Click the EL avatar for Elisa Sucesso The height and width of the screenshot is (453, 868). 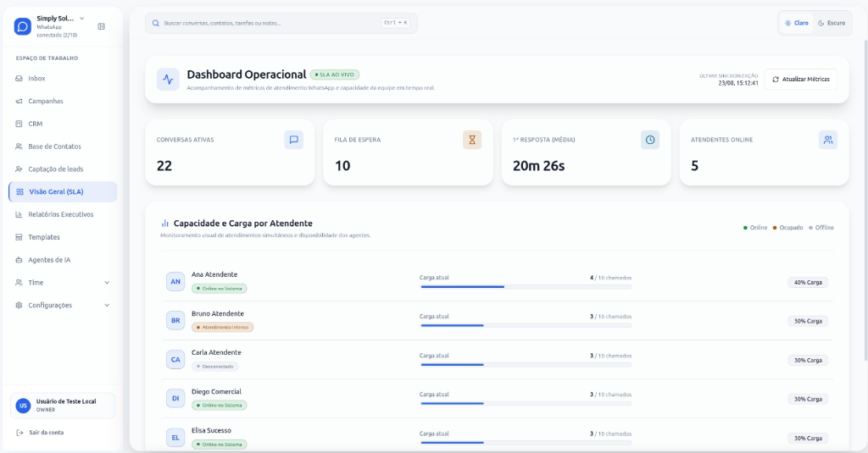175,438
